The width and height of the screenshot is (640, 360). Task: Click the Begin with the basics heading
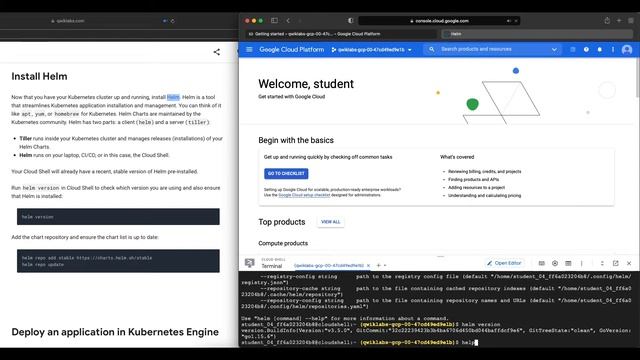point(296,140)
